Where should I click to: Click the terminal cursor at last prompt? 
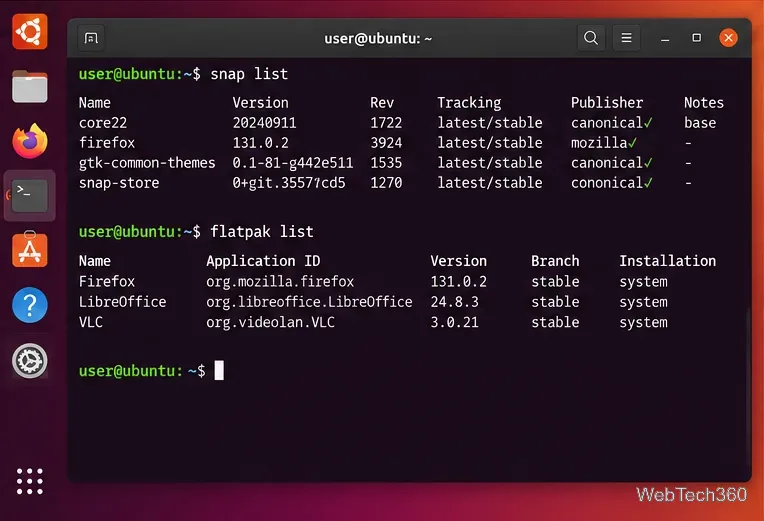tap(219, 370)
